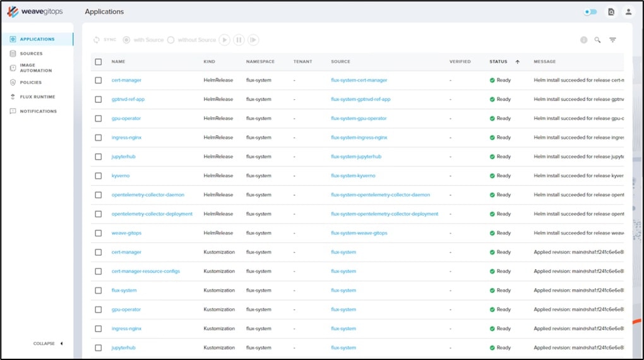Open source flux-system-weave-gitops link
The width and height of the screenshot is (644, 360).
pyautogui.click(x=359, y=233)
